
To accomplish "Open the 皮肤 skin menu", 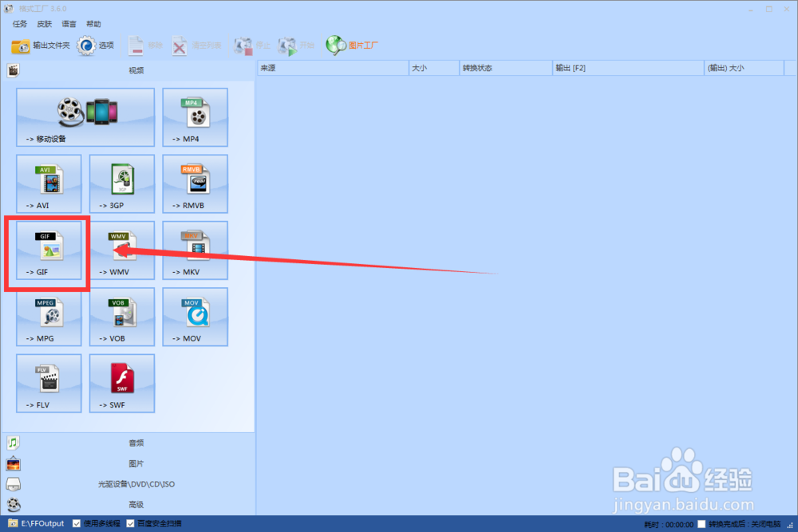I will tap(44, 24).
